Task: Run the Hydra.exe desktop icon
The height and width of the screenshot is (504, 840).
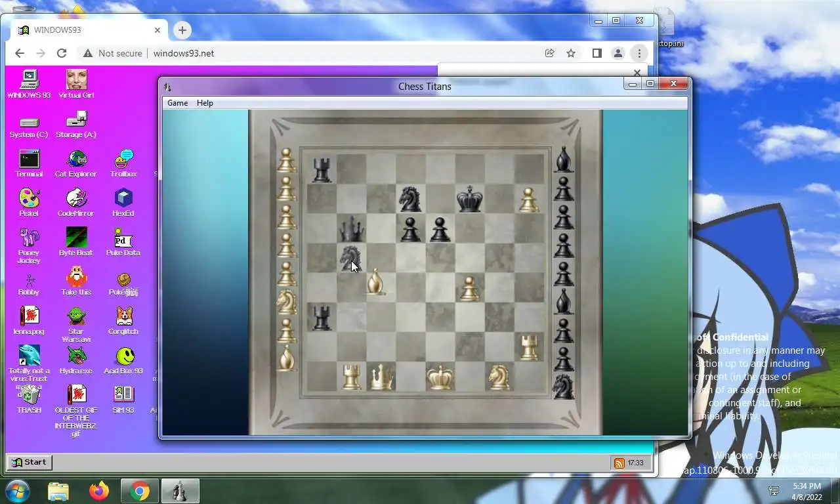Action: pos(76,360)
